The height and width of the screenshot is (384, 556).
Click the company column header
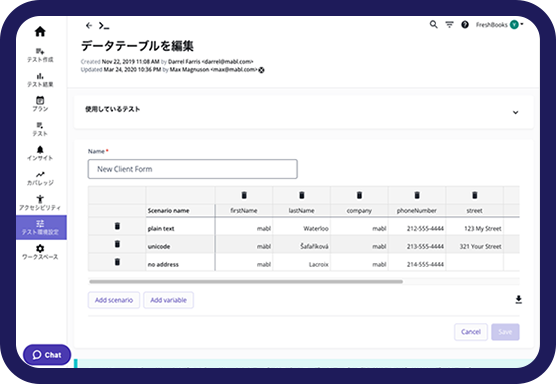[359, 211]
